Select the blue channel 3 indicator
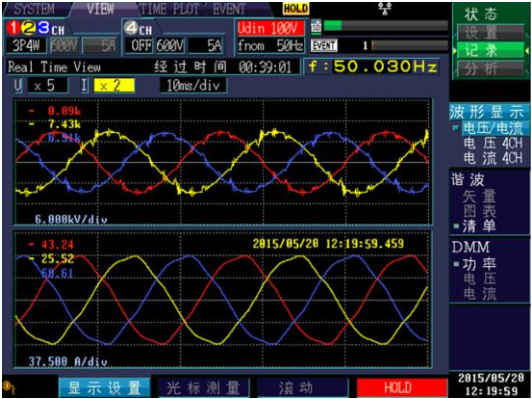Image resolution: width=532 pixels, height=399 pixels. pyautogui.click(x=44, y=28)
